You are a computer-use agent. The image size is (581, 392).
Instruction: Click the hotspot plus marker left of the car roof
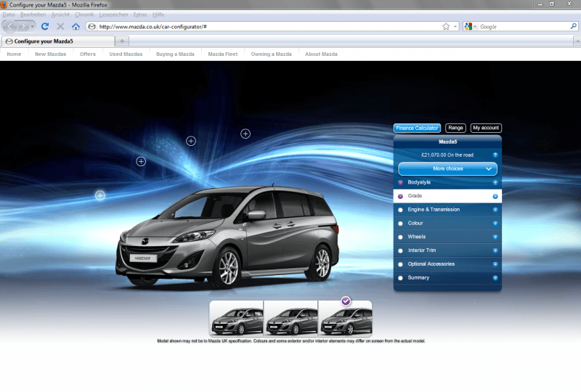click(x=141, y=162)
